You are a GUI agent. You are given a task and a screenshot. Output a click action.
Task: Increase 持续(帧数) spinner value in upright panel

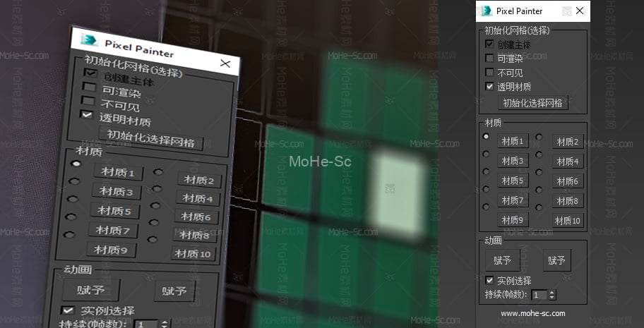coord(552,292)
